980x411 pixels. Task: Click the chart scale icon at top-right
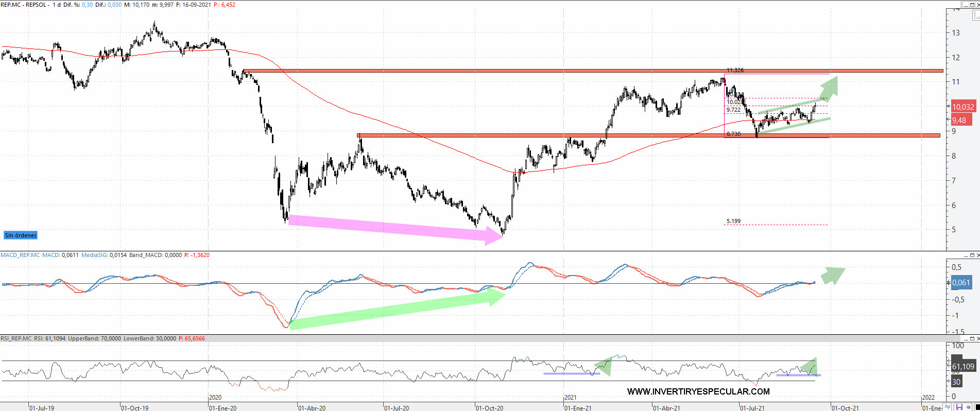pyautogui.click(x=975, y=15)
